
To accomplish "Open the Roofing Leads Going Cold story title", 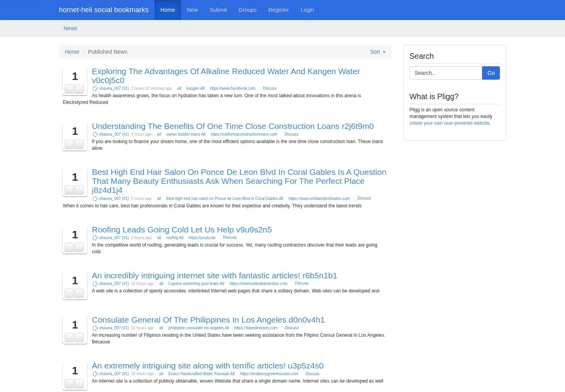I will click(x=182, y=230).
